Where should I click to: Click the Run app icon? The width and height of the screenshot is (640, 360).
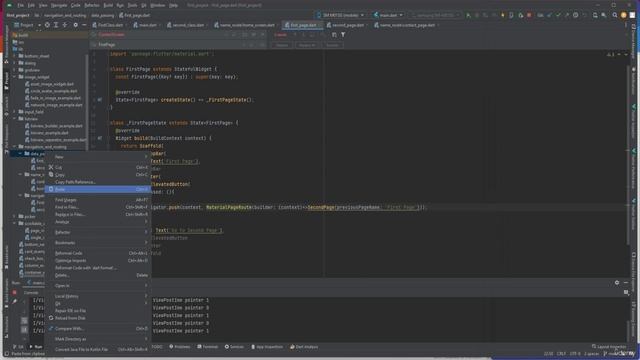coord(468,15)
